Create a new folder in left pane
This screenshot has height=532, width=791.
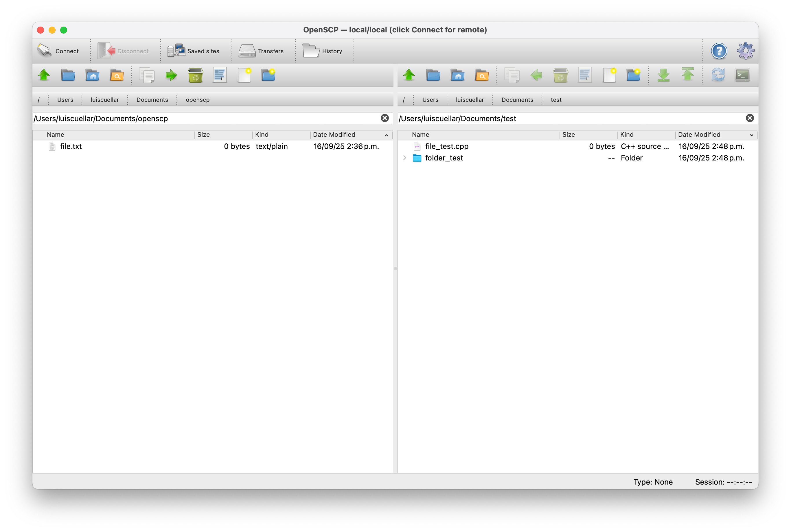[268, 75]
